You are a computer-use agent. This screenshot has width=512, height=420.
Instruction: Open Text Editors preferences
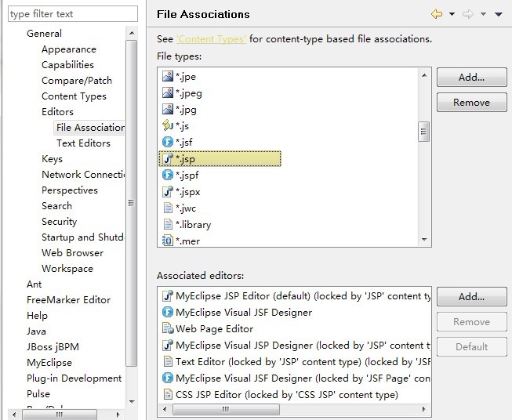pos(83,143)
